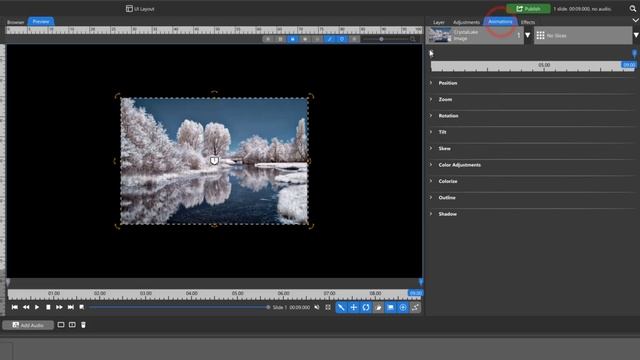640x360 pixels.
Task: Click the trash delete icon near Add Audio
Action: tap(83, 325)
